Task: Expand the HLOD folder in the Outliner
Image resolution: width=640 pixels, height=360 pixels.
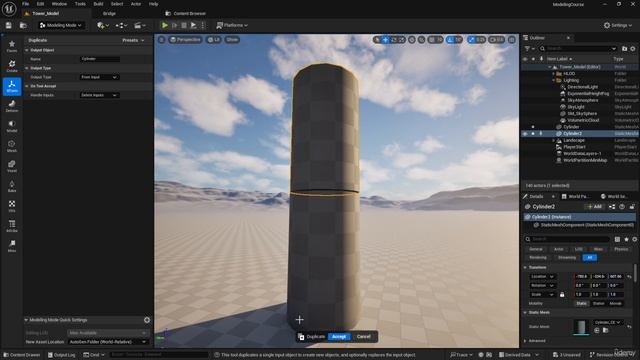Action: coord(554,73)
